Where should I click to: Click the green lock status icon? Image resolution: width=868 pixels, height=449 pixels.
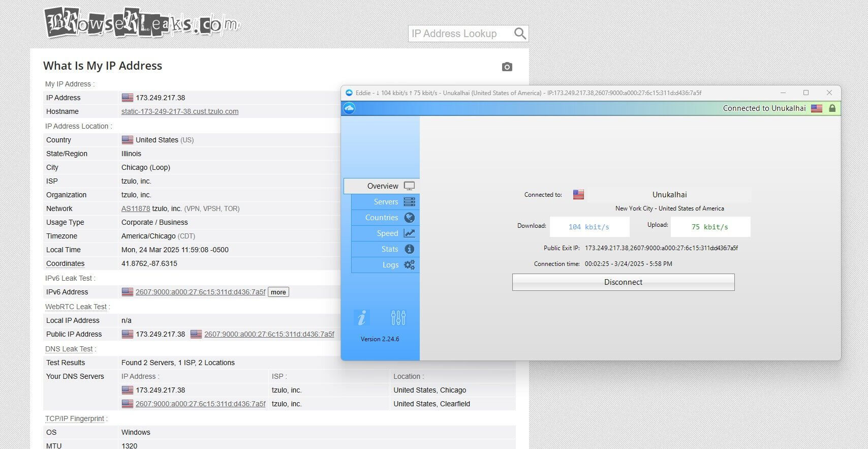832,108
